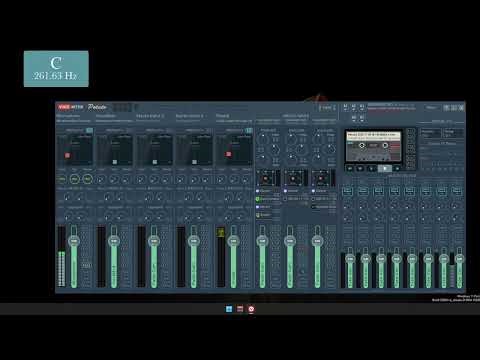This screenshot has width=480, height=360.
Task: Toggle the teal button atop hardware input 1 panel
Action: pos(89,130)
